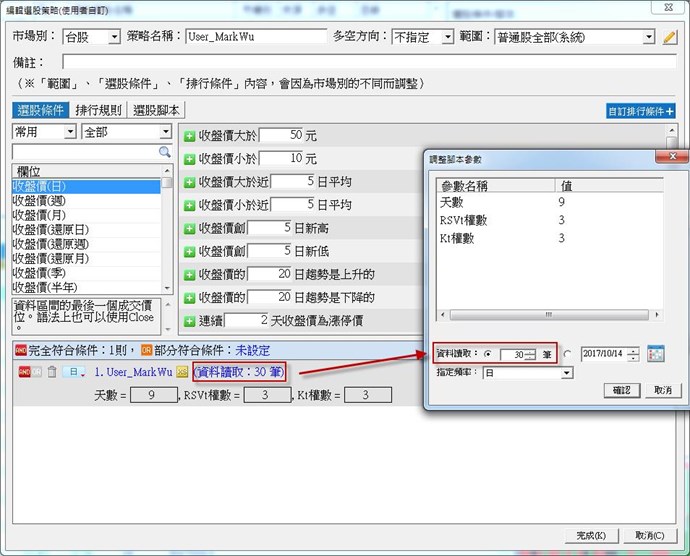Click the XS script icon after User_MarkWu
The width and height of the screenshot is (690, 556).
[182, 372]
